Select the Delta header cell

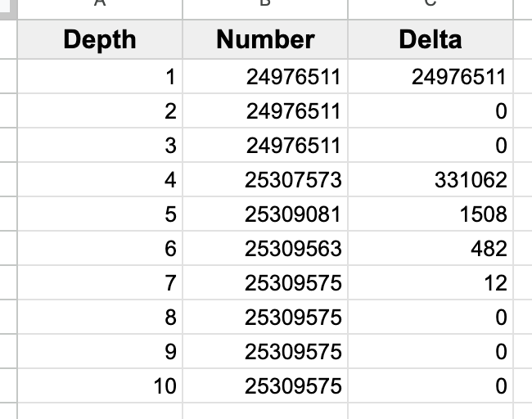coord(431,39)
